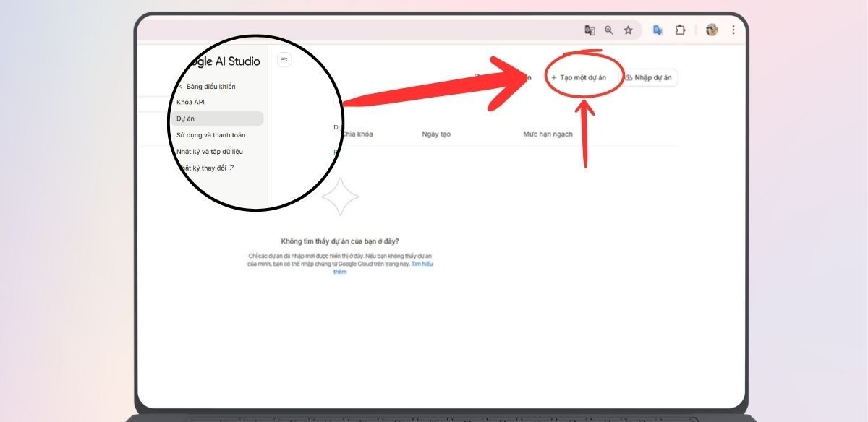The width and height of the screenshot is (868, 422).
Task: Open the Extensions puzzle icon
Action: [680, 30]
